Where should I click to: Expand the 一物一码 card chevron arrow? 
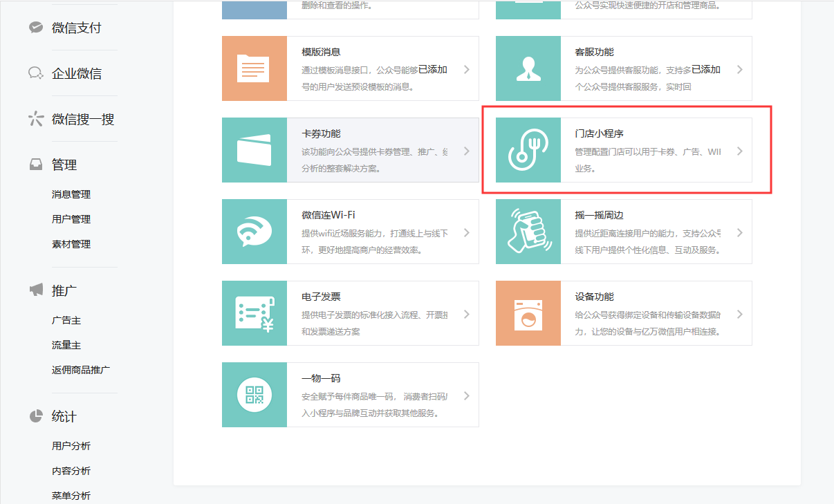click(467, 395)
